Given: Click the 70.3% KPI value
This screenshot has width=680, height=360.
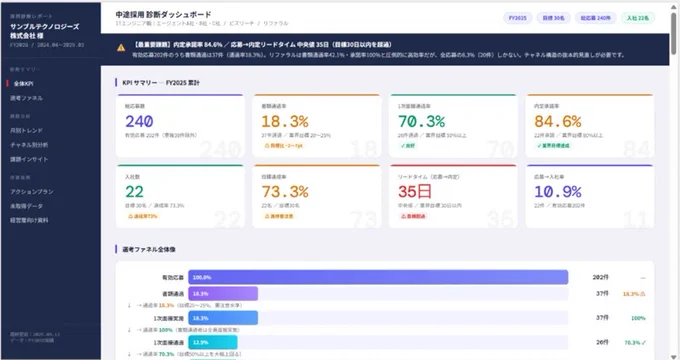Looking at the screenshot, I should (x=422, y=121).
